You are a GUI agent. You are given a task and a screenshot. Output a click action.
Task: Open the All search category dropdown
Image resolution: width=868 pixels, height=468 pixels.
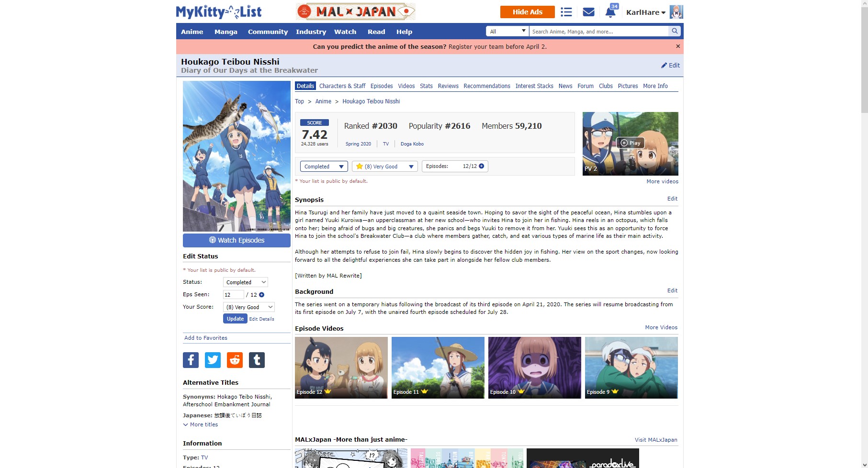[507, 31]
